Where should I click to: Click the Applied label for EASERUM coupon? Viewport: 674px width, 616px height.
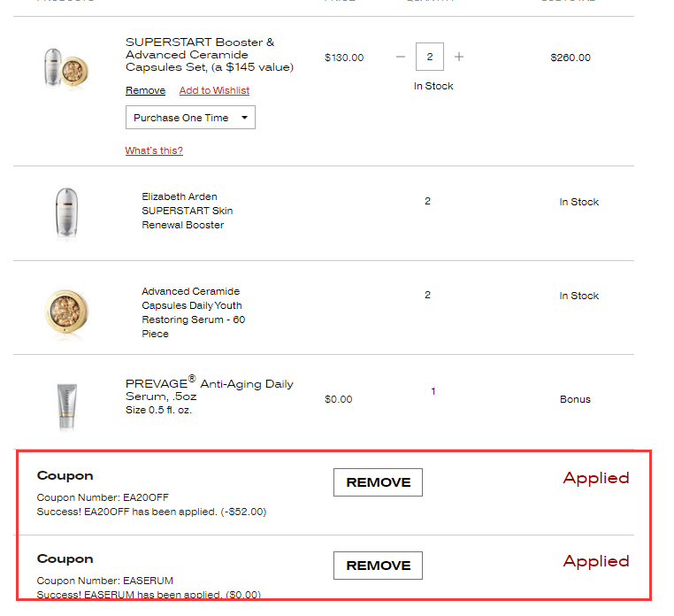[596, 561]
